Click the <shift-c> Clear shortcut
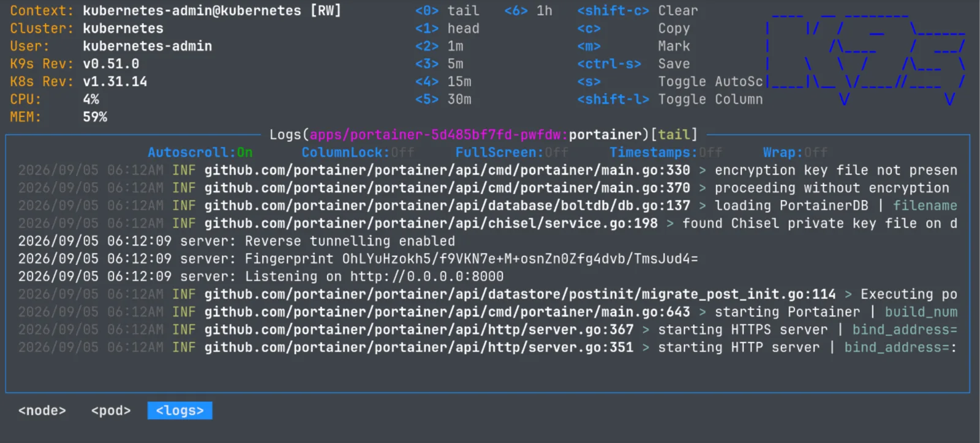 pos(638,11)
